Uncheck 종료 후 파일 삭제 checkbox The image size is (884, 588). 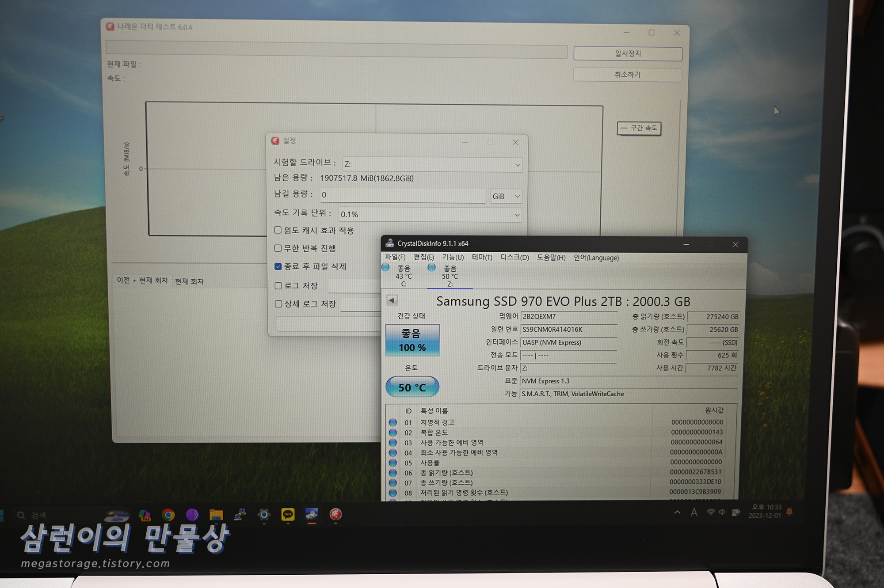tap(278, 266)
